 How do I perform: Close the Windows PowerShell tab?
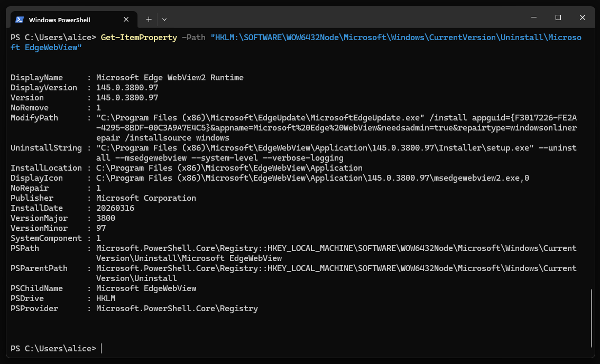(x=126, y=20)
